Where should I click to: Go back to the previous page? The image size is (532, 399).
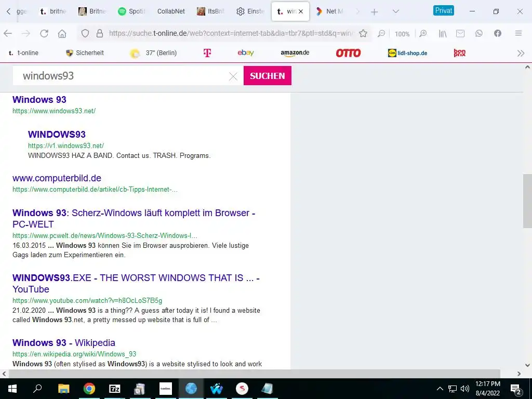pos(8,33)
